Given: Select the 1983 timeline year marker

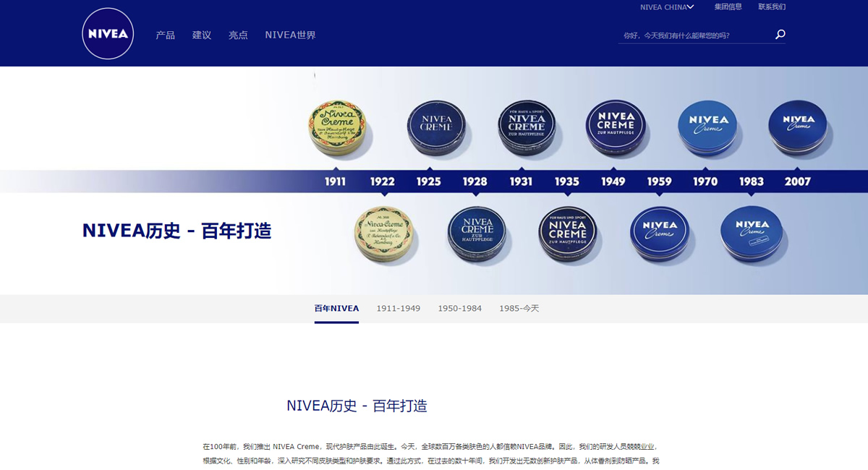Looking at the screenshot, I should [752, 181].
